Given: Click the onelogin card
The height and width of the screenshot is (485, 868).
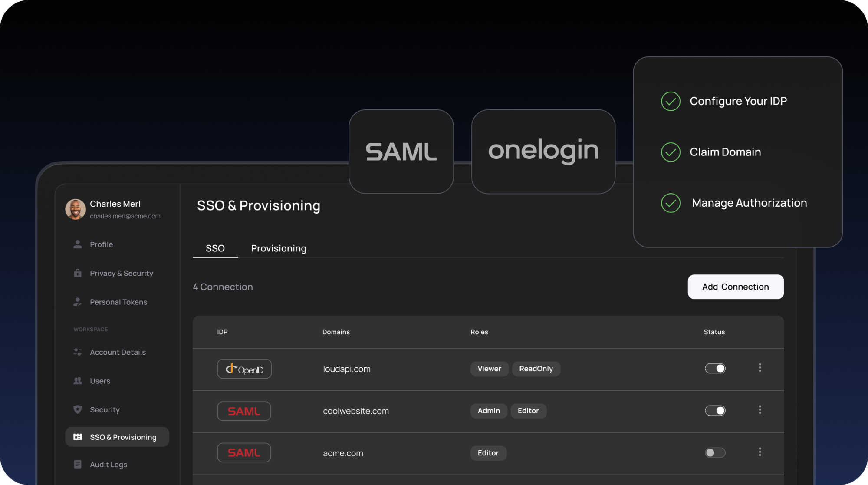Looking at the screenshot, I should click(543, 152).
